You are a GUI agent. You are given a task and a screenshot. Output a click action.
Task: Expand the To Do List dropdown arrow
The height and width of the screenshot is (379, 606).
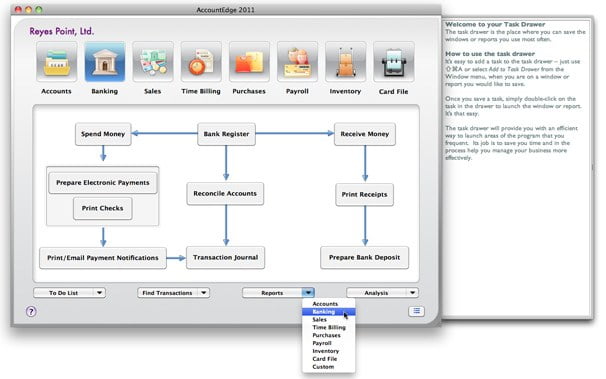(x=99, y=293)
